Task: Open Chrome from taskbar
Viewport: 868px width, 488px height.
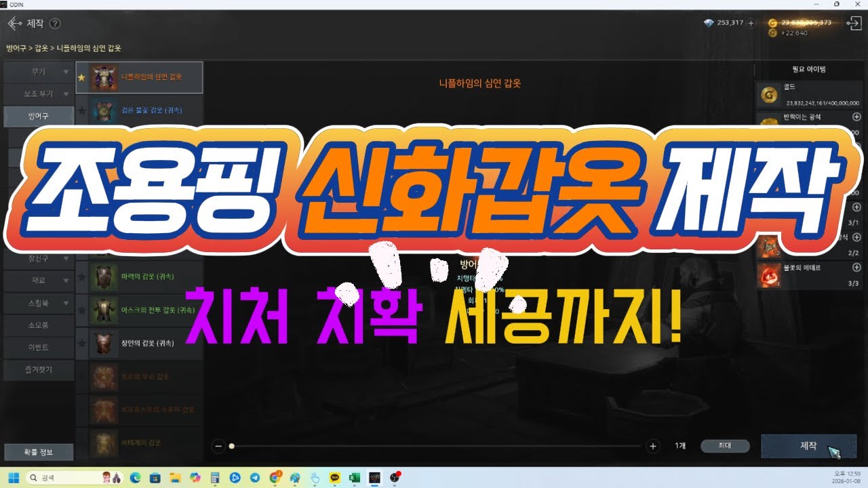Action: (275, 477)
